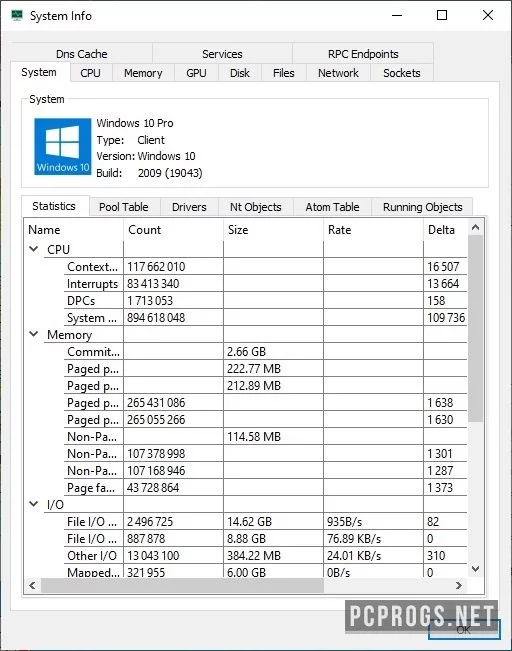Select the Interrupts row
This screenshot has height=651, width=512.
[x=245, y=283]
